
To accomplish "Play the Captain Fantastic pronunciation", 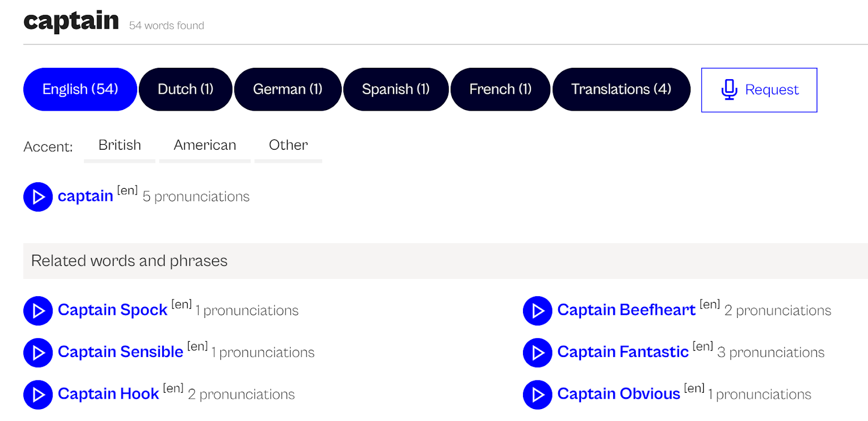I will tap(538, 353).
